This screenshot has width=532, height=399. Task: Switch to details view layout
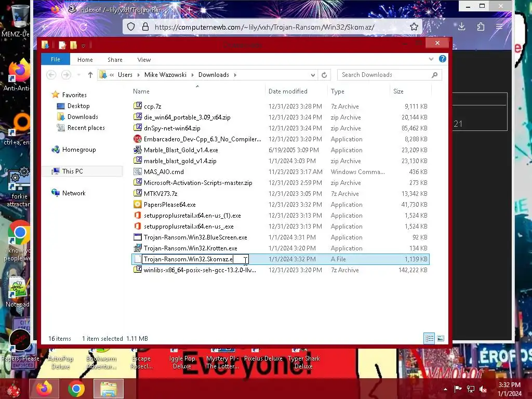[429, 338]
